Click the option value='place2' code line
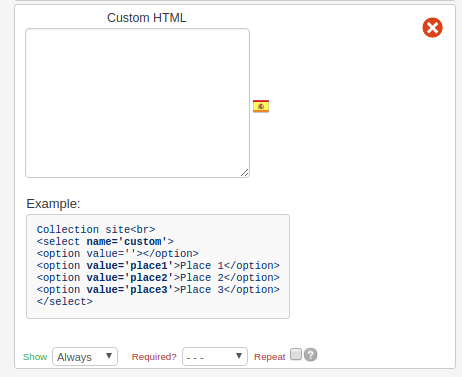The image size is (462, 377). 158,278
